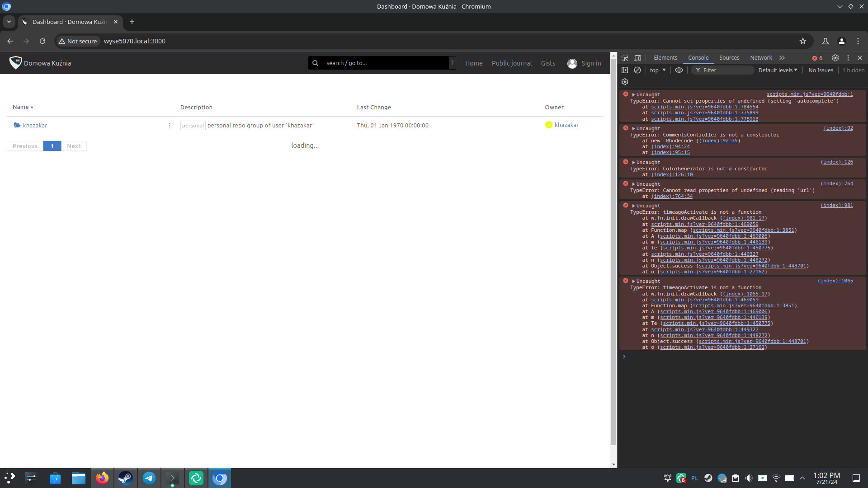Expand the ColorGenerator Uncaught error triangle

click(634, 162)
